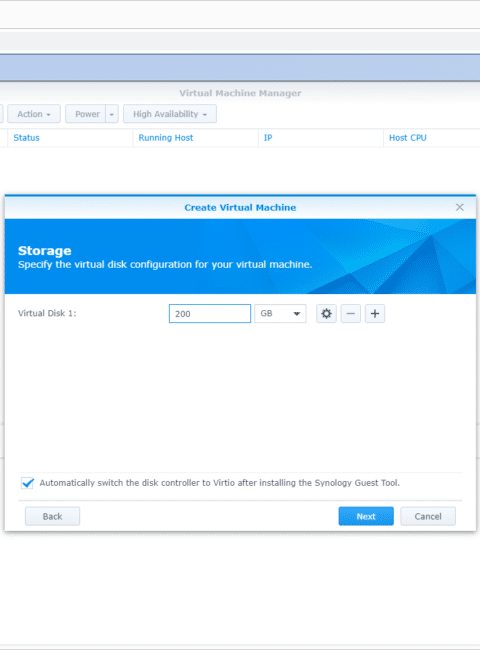Open Virtual Disk 1 settings gear
Screen dimensions: 480x650
326,314
